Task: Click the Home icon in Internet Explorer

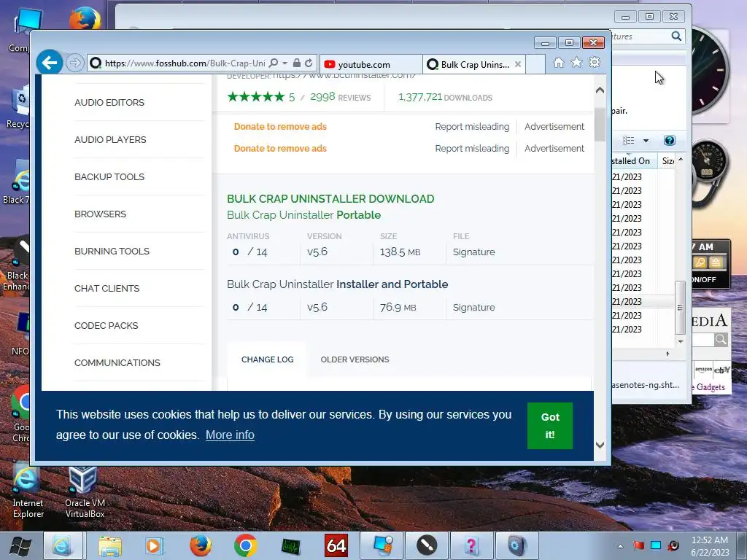Action: click(x=559, y=63)
